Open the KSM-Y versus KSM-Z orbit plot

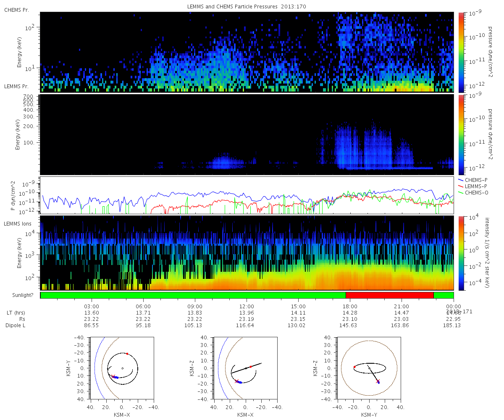(369, 368)
